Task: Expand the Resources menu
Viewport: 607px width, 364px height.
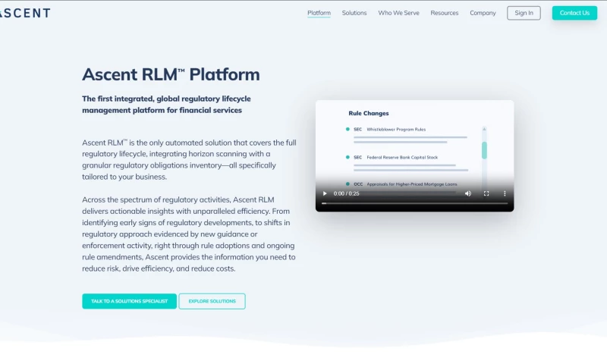Action: (445, 13)
